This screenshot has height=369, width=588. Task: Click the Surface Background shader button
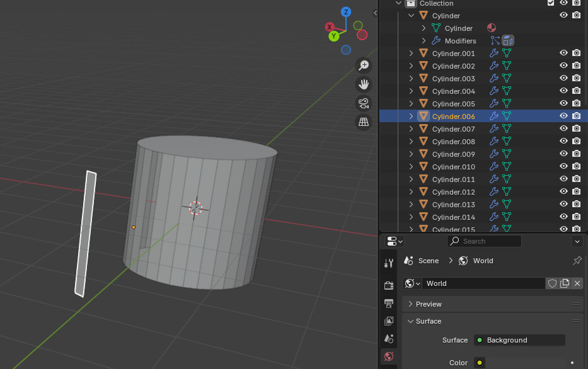pos(519,340)
